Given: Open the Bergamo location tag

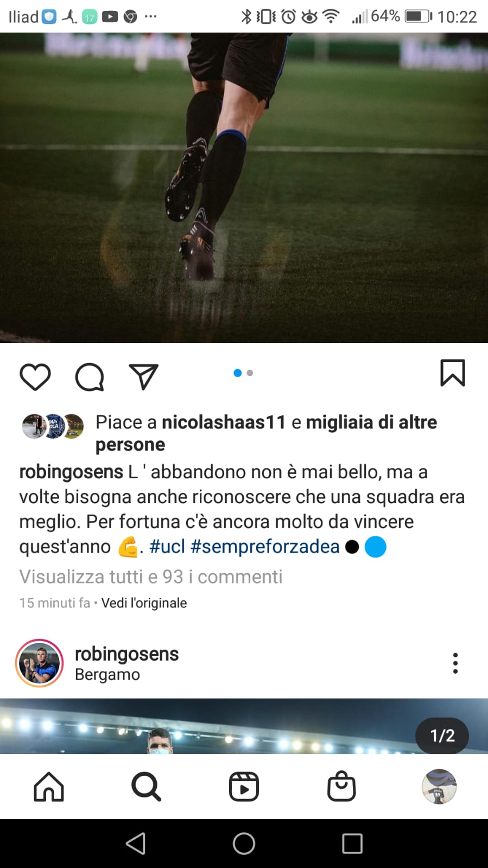Looking at the screenshot, I should (107, 675).
